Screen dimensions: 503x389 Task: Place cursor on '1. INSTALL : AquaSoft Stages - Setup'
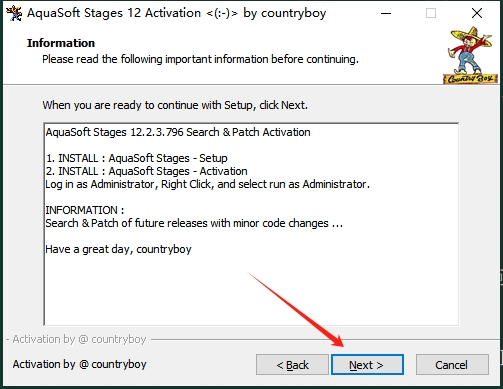pos(137,158)
